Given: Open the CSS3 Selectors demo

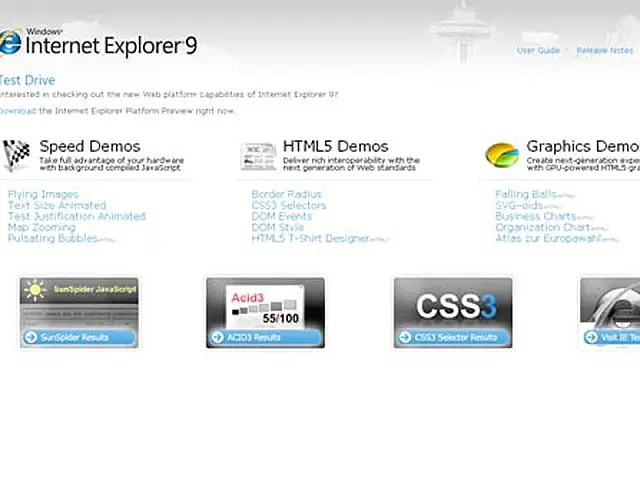Looking at the screenshot, I should point(289,205).
